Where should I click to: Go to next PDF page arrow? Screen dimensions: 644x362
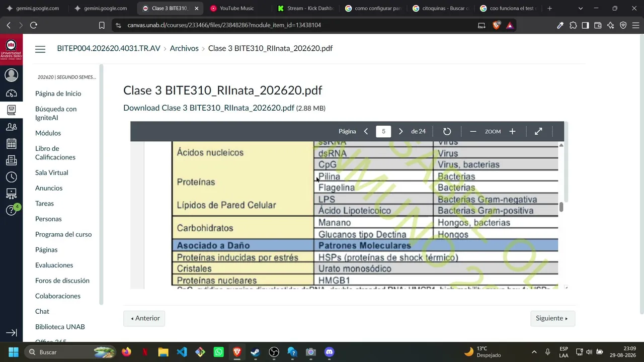pyautogui.click(x=400, y=131)
